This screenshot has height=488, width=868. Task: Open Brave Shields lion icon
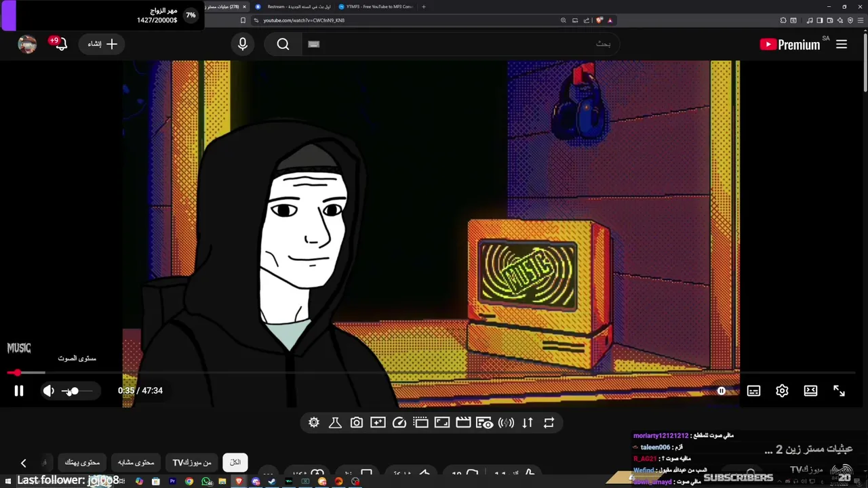[x=599, y=20]
